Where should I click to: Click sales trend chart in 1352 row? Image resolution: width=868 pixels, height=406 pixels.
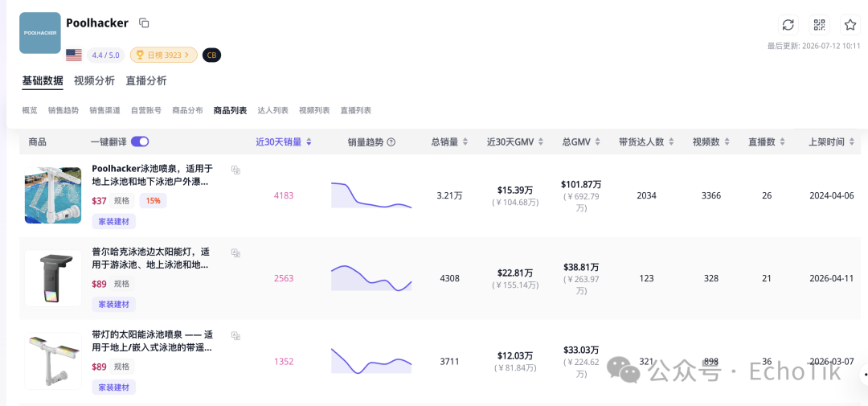click(371, 361)
